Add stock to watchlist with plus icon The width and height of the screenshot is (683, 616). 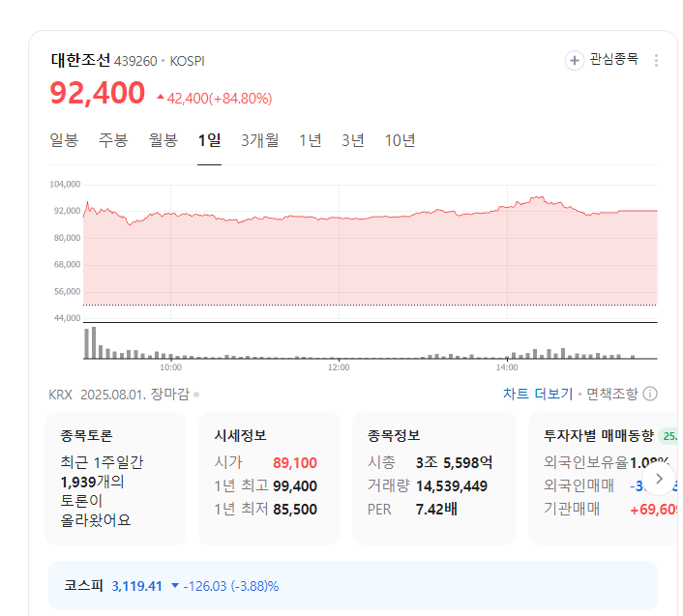[x=574, y=60]
